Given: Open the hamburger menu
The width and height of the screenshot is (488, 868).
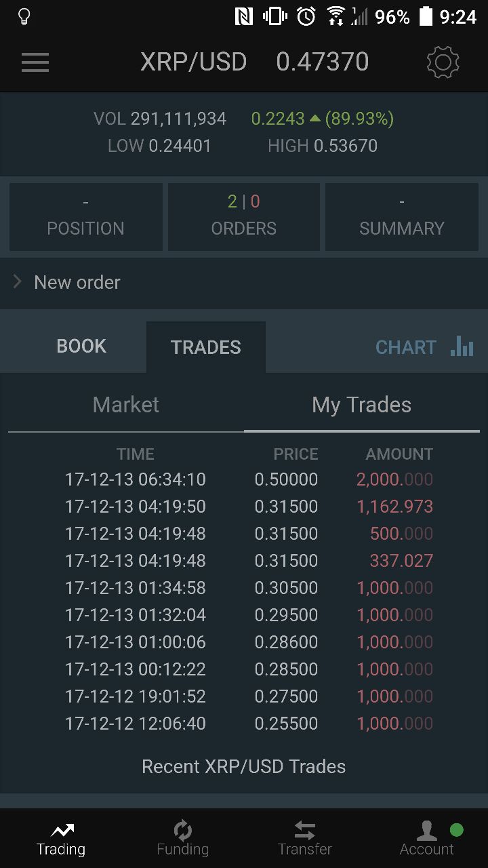Looking at the screenshot, I should tap(35, 62).
